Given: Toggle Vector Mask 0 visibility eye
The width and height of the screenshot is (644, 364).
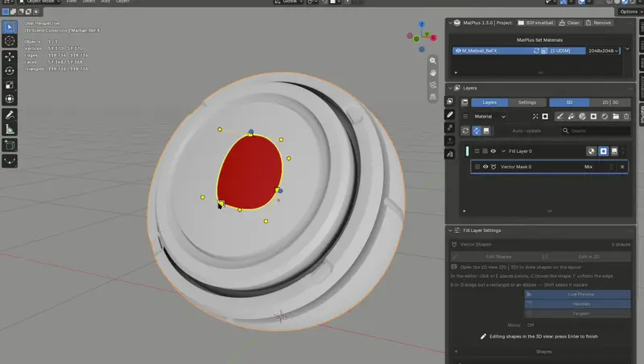Looking at the screenshot, I should coord(485,167).
